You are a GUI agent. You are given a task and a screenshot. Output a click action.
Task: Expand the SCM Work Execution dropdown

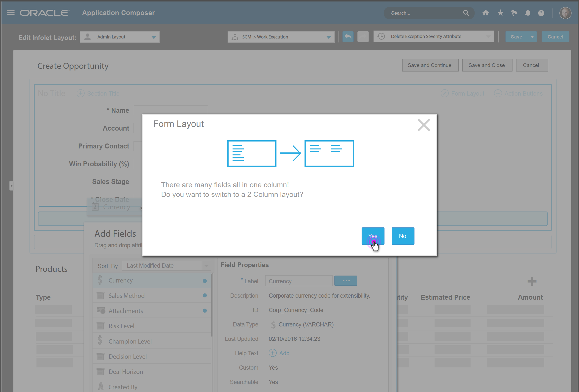(x=328, y=37)
